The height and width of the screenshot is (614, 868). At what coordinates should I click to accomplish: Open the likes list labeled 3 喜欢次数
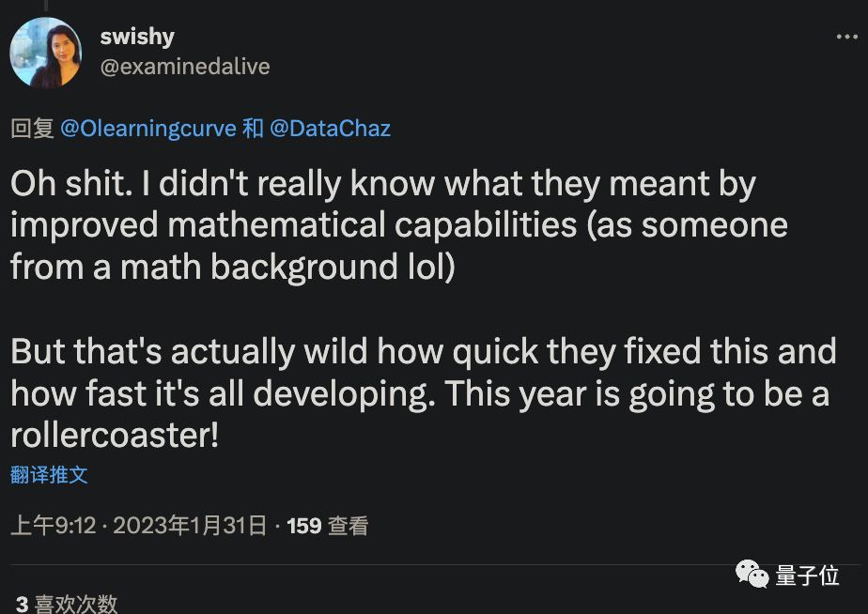pos(64,605)
